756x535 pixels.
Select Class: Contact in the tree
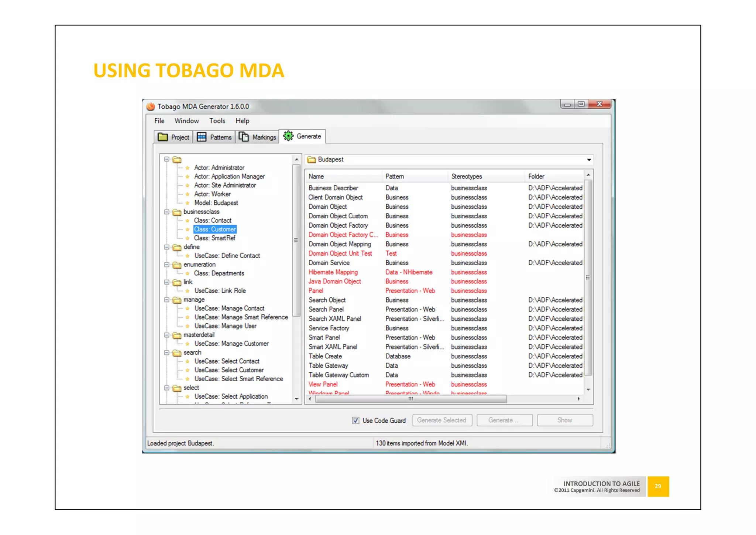(213, 221)
